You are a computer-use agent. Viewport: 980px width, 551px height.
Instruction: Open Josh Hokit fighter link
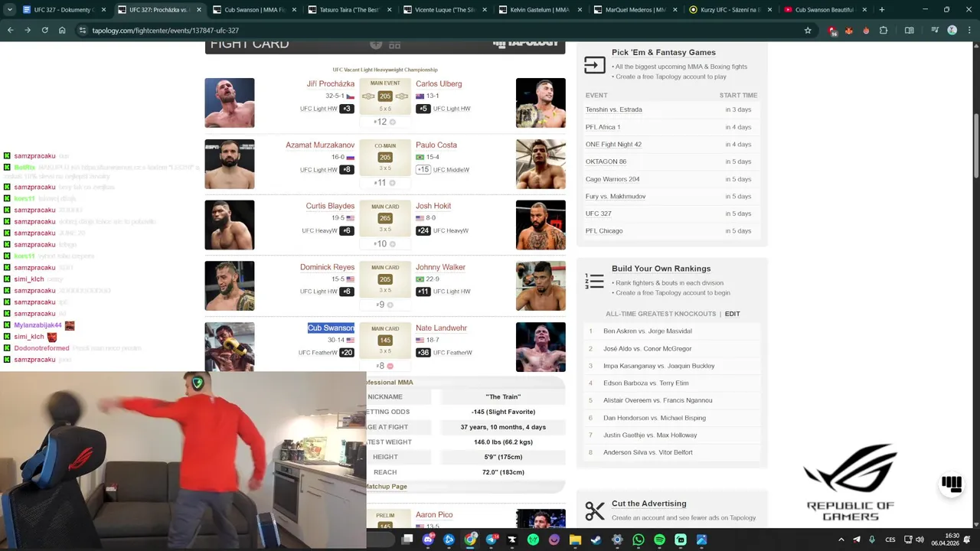(433, 207)
